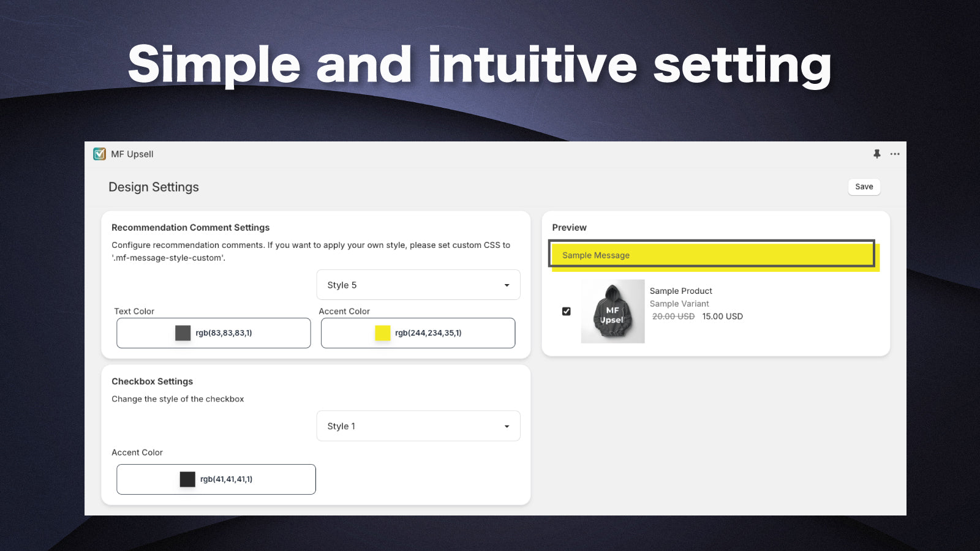The height and width of the screenshot is (551, 980).
Task: Click the Design Settings page heading
Action: click(x=154, y=187)
